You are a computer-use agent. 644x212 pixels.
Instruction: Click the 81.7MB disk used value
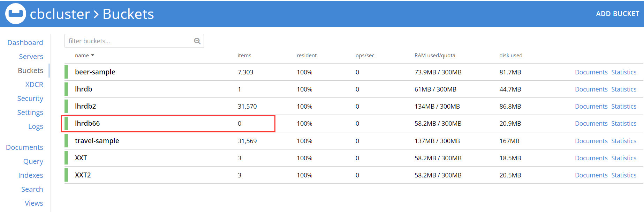[x=510, y=72]
